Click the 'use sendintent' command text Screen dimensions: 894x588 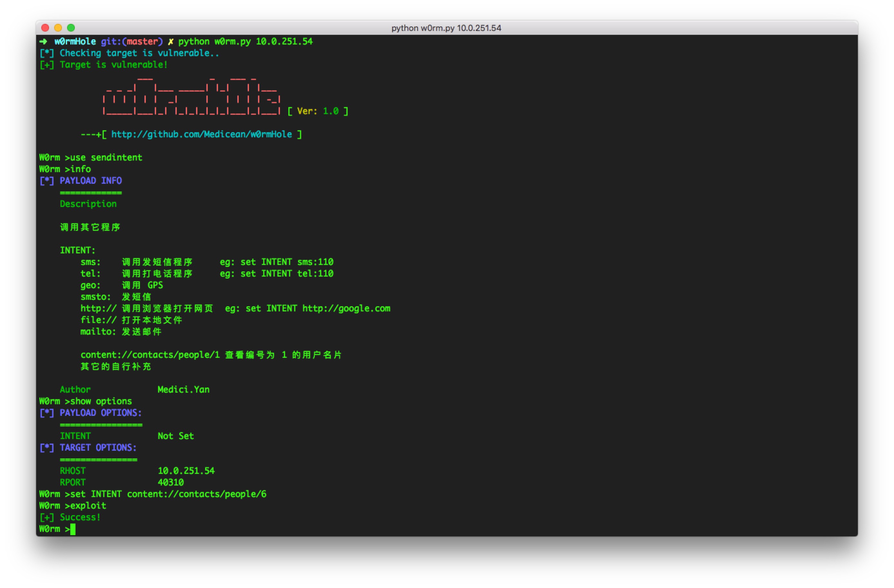(x=106, y=158)
